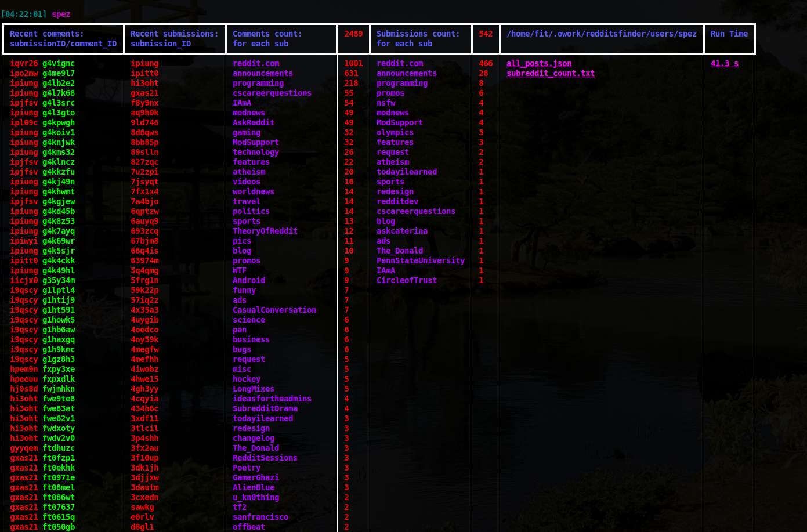Click the AskReddit subreddit name
The image size is (807, 532).
coord(254,122)
